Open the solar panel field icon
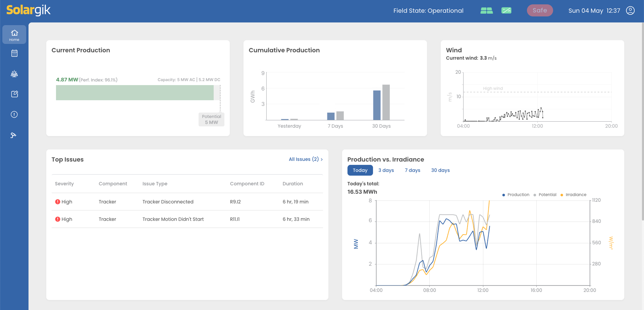 tap(14, 74)
